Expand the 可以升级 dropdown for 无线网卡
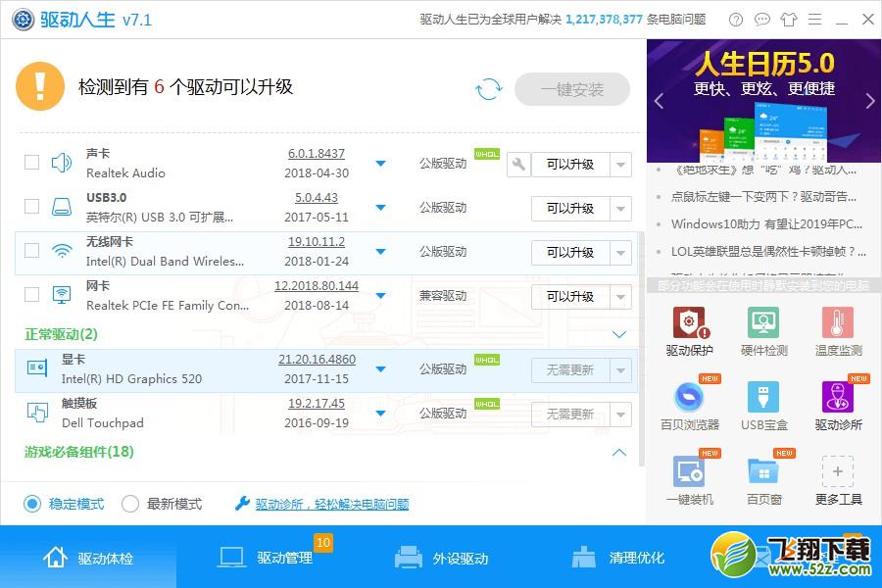The image size is (882, 588). (621, 252)
